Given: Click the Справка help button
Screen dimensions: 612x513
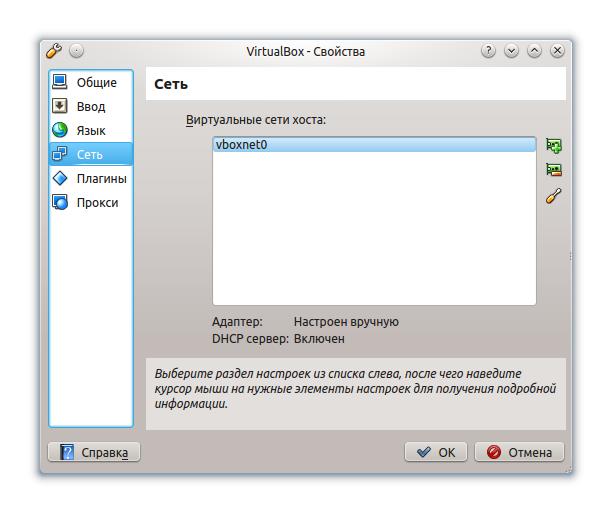Looking at the screenshot, I should [94, 452].
